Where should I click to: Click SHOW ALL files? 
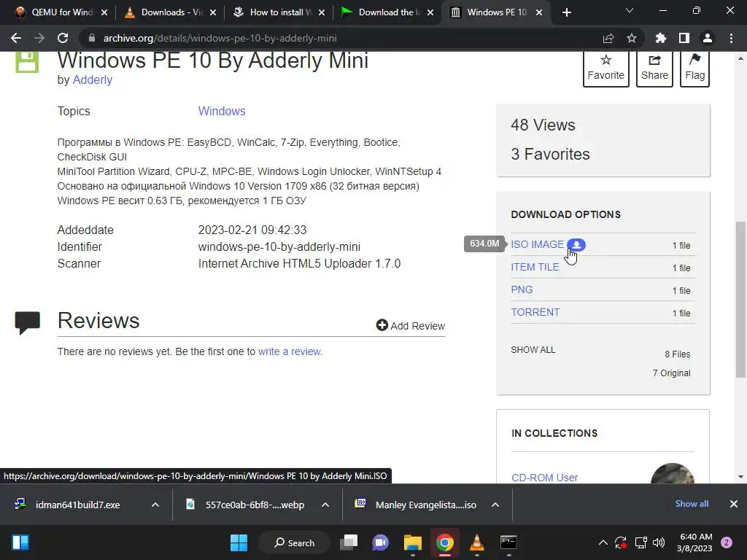click(533, 350)
